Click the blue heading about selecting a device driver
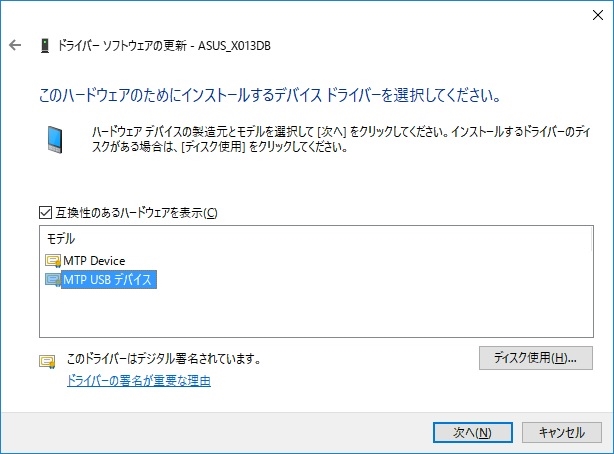Screen dimensions: 614x454 point(268,97)
